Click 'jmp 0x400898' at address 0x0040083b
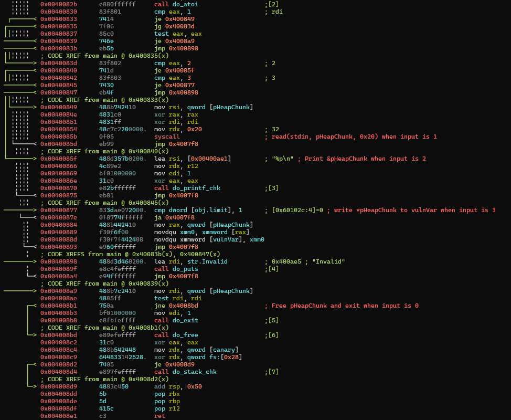This screenshot has width=511, height=420. 176,49
